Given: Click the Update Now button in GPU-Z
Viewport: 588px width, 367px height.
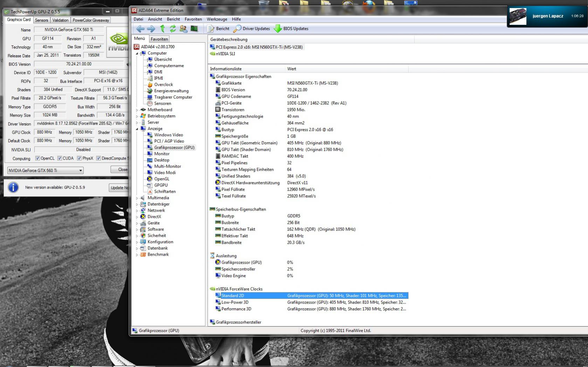Looking at the screenshot, I should pos(119,188).
